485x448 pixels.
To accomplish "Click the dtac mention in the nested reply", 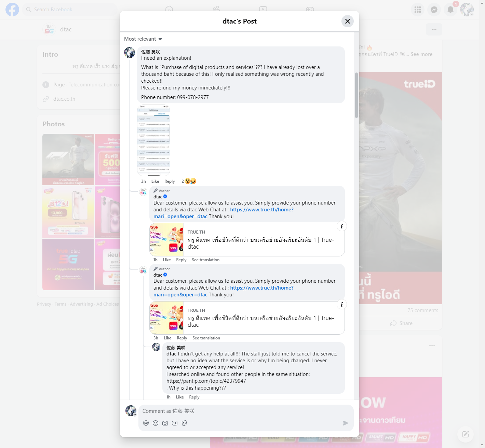I will (x=172, y=354).
